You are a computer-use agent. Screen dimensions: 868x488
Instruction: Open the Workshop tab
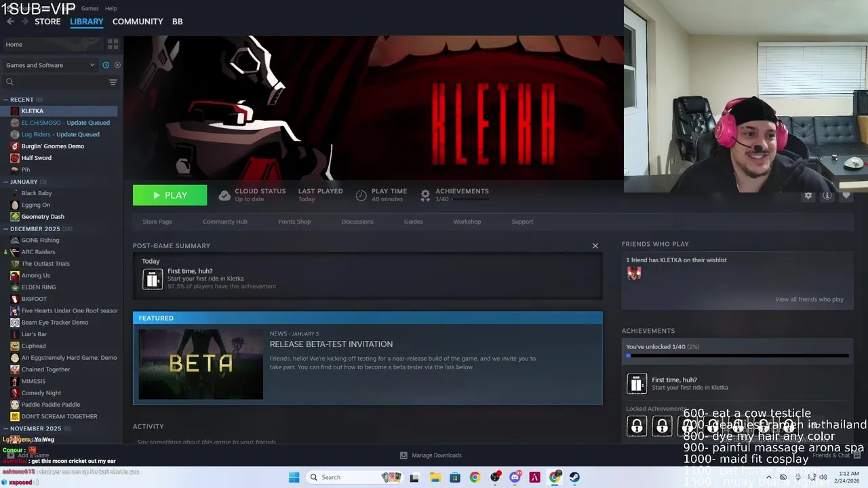(467, 222)
